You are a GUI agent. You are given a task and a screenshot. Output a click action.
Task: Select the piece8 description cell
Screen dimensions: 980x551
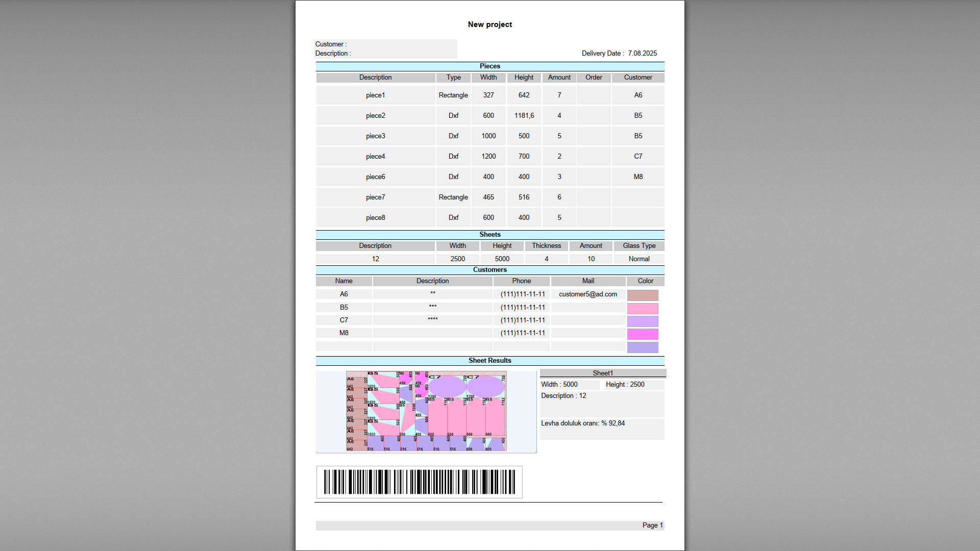tap(376, 218)
